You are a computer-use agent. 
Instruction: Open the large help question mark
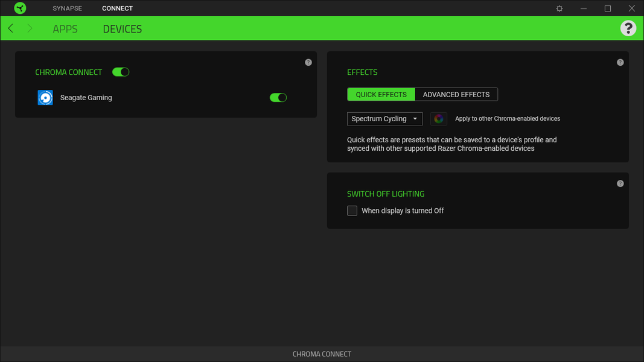[x=628, y=28]
